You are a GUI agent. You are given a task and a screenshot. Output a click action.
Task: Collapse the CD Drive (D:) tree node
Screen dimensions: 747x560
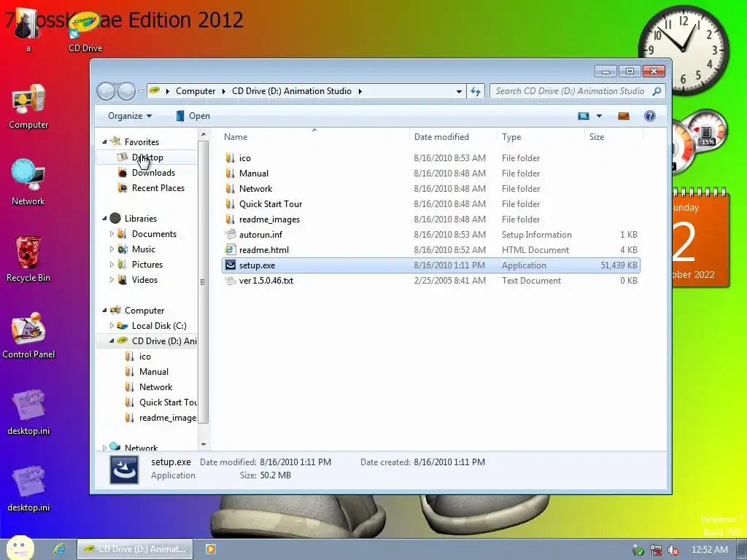coord(112,341)
